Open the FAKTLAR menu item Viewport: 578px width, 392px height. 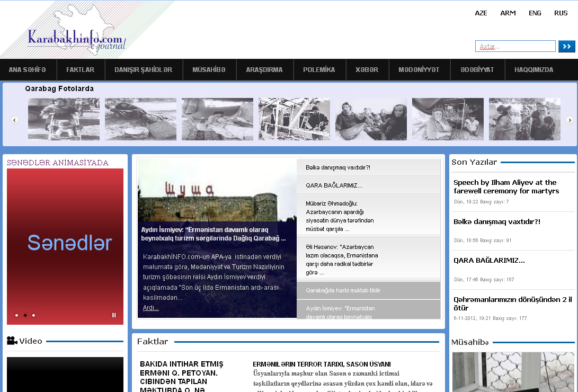click(80, 70)
